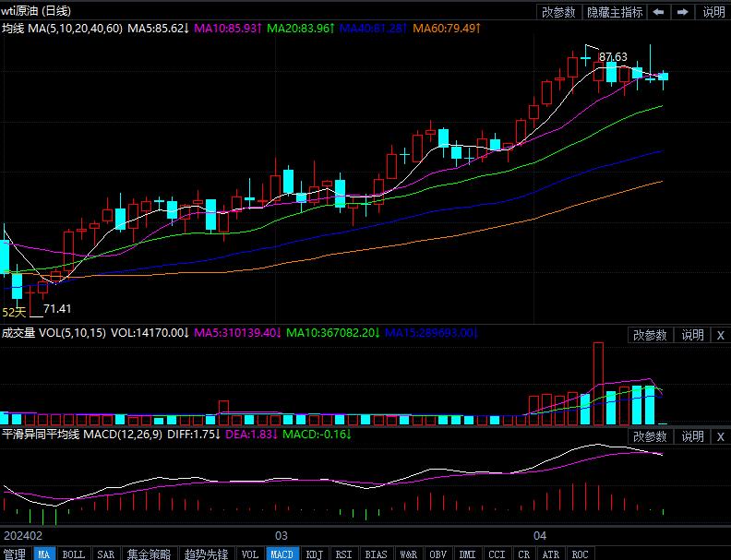Click the wti原油 (日线) chart title
The image size is (731, 560).
tap(36, 11)
